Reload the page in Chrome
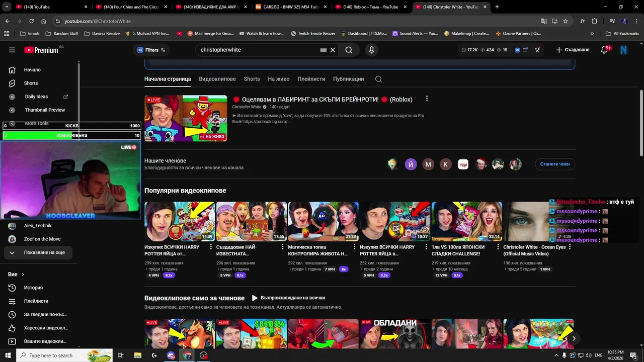The image size is (644, 362). 31,21
